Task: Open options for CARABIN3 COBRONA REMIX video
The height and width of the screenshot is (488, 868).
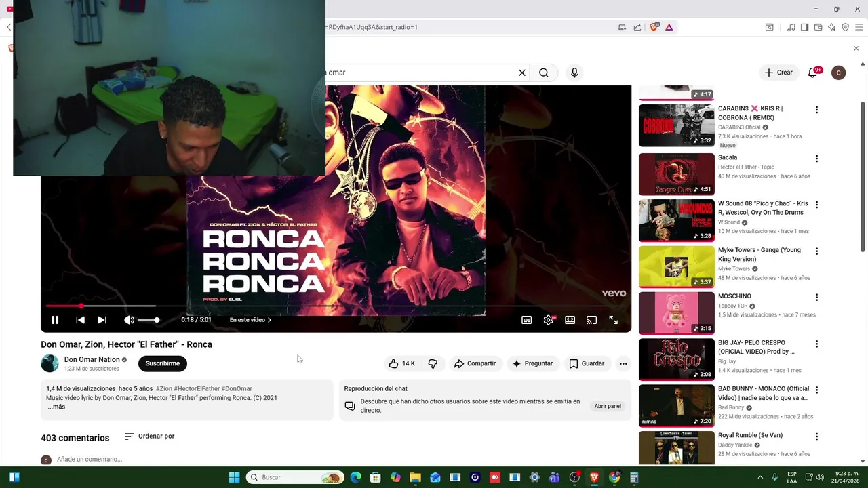Action: coord(816,110)
